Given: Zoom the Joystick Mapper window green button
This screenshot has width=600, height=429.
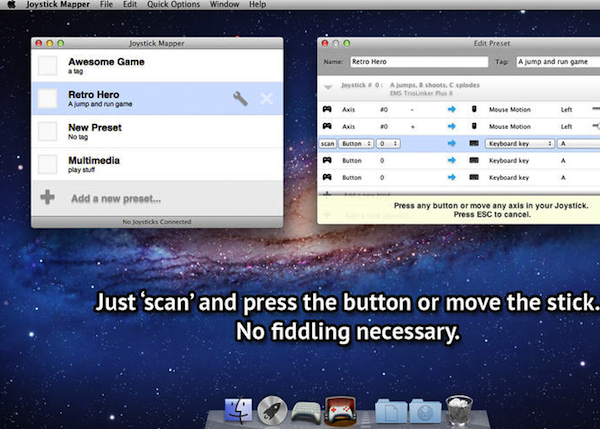Looking at the screenshot, I should [x=60, y=43].
